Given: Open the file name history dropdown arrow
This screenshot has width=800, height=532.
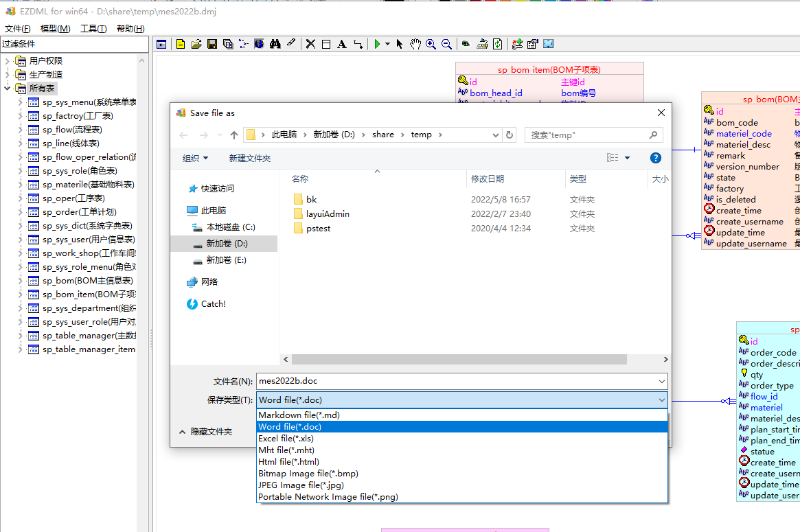Looking at the screenshot, I should (x=662, y=382).
